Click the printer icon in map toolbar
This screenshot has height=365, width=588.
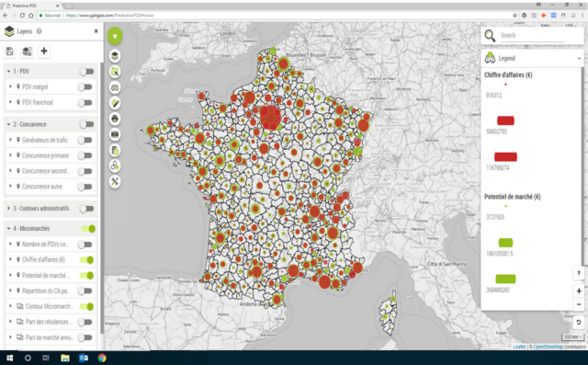point(115,119)
